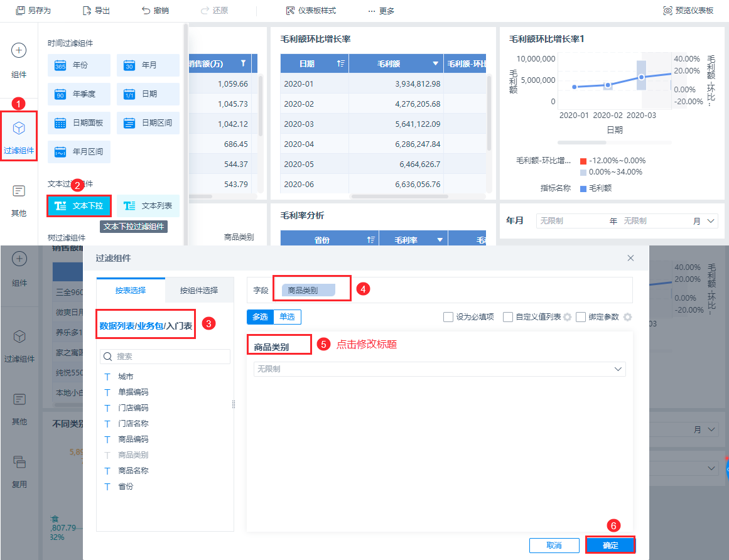The image size is (729, 560).
Task: Select the 单据编码 field
Action: tap(134, 392)
